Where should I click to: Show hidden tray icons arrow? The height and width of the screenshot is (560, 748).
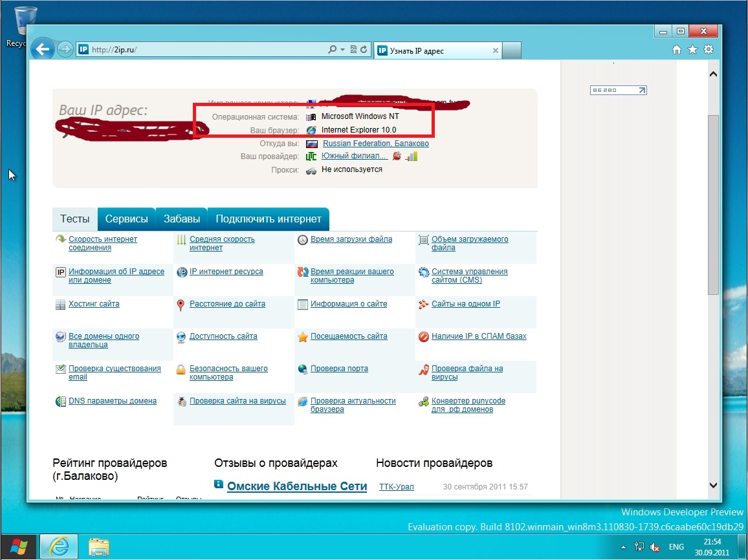(623, 547)
